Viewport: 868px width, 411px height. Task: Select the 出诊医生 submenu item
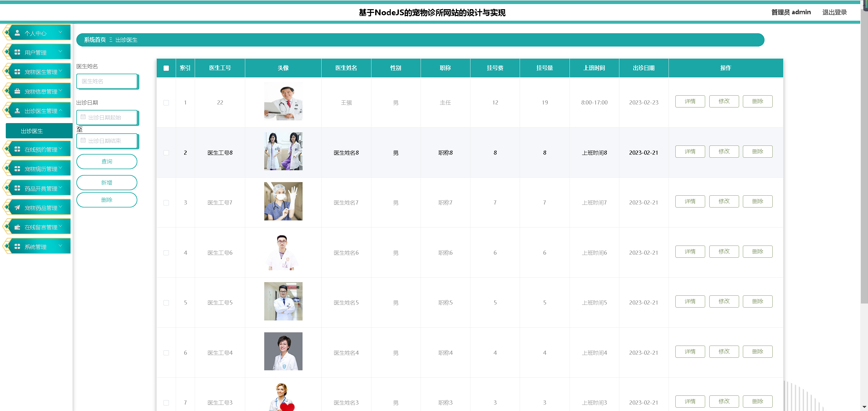point(32,131)
